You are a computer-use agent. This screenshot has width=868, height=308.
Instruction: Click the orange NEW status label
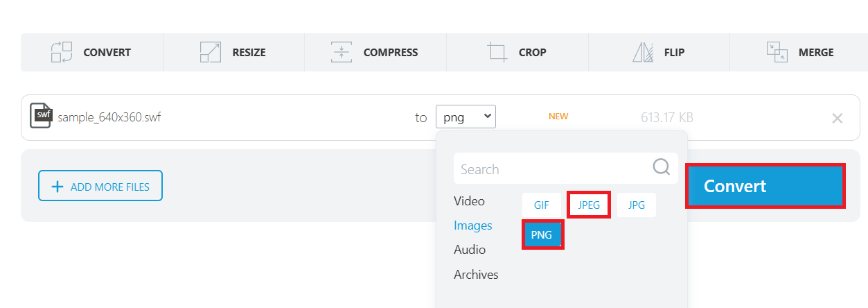click(558, 117)
